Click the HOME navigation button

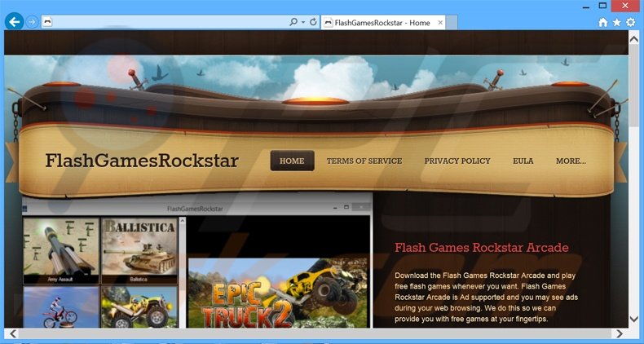pyautogui.click(x=292, y=161)
